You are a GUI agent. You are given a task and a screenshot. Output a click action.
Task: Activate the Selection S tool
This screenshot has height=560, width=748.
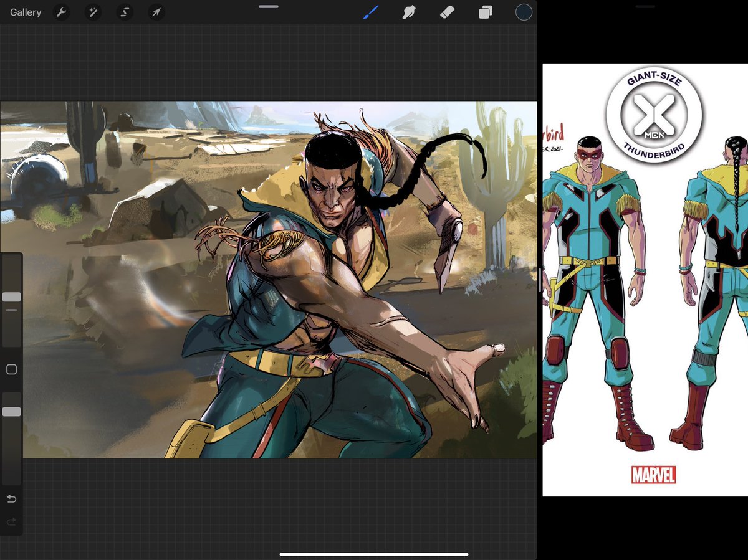click(125, 12)
